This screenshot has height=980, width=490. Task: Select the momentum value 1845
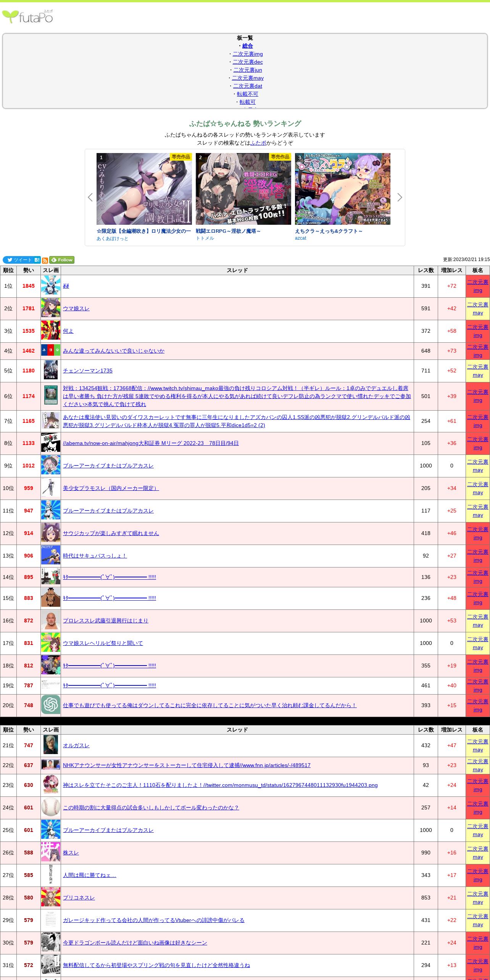point(29,286)
